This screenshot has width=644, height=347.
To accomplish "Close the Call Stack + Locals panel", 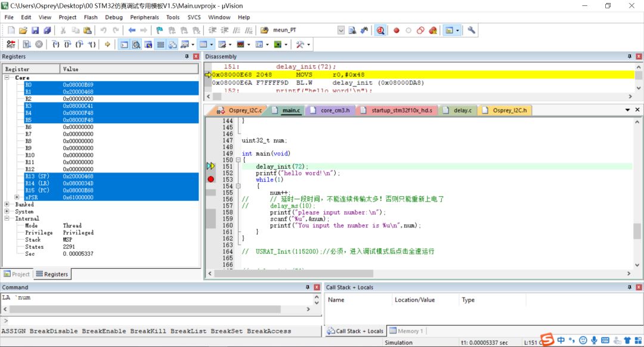I will click(639, 287).
